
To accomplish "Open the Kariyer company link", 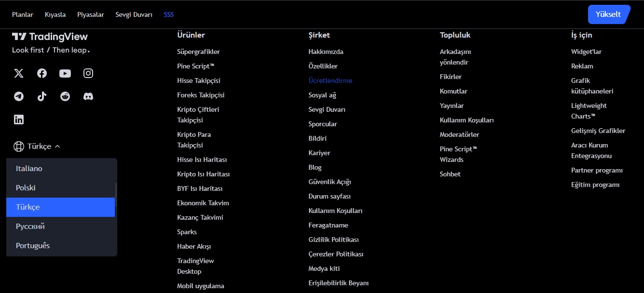I will pos(319,153).
